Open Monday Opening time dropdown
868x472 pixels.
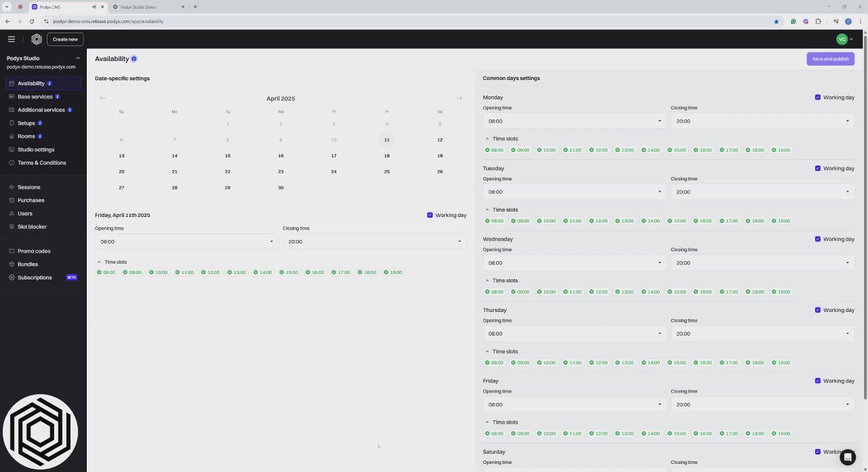[x=574, y=121]
